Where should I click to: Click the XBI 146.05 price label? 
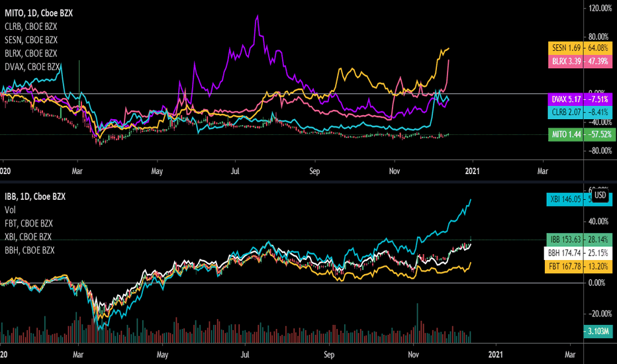565,199
